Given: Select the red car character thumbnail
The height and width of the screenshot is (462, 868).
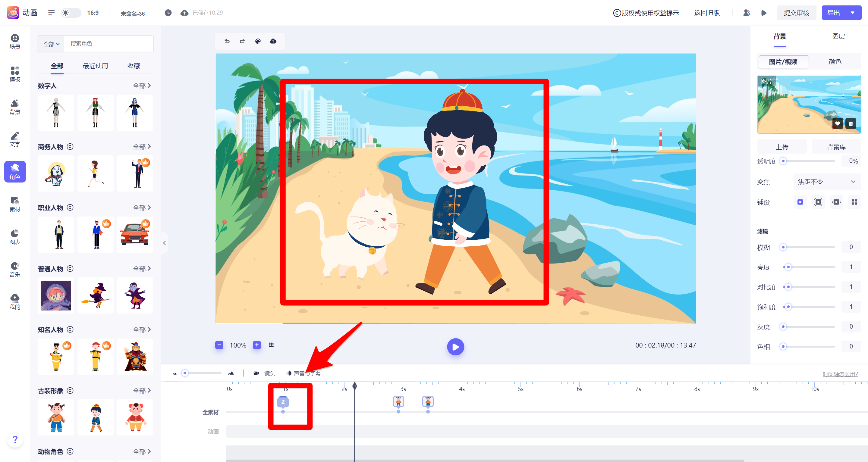Looking at the screenshot, I should [x=134, y=234].
